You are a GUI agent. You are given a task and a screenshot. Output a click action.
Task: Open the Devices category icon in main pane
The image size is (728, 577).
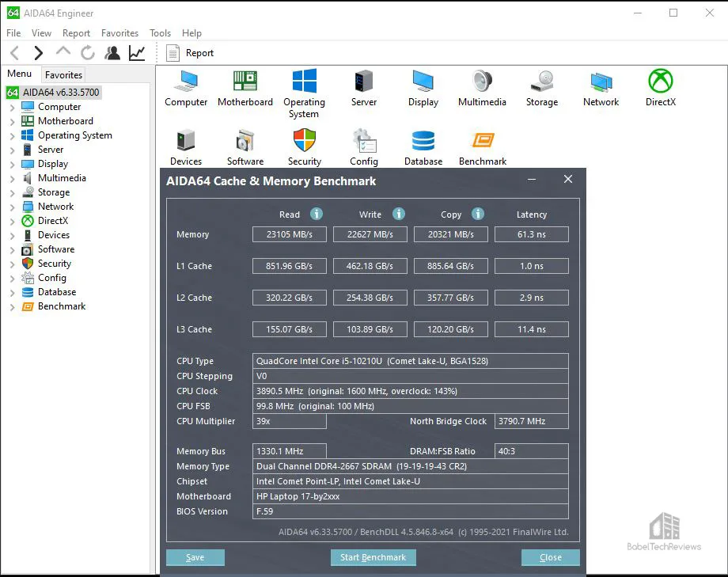[x=186, y=140]
